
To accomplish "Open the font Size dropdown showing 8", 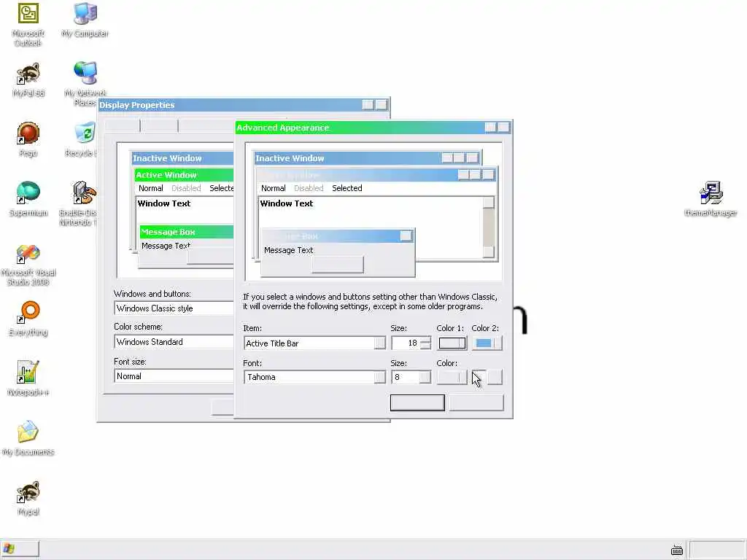I will tap(425, 377).
